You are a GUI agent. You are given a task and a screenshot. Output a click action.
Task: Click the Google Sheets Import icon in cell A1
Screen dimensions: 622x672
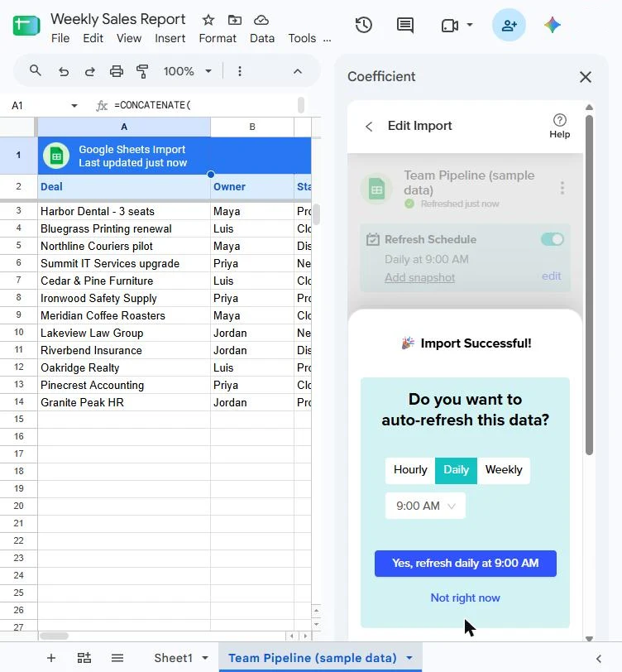[56, 156]
